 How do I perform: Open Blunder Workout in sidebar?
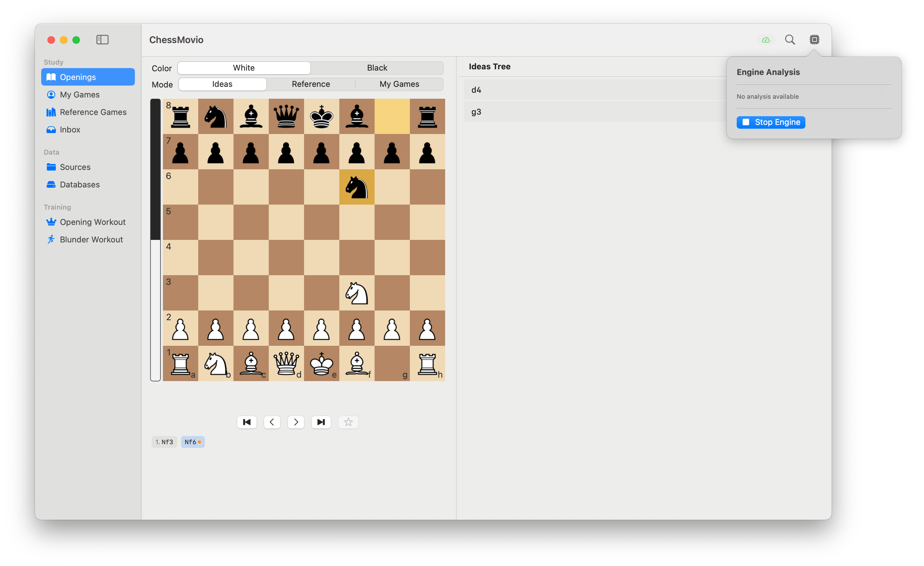tap(91, 240)
